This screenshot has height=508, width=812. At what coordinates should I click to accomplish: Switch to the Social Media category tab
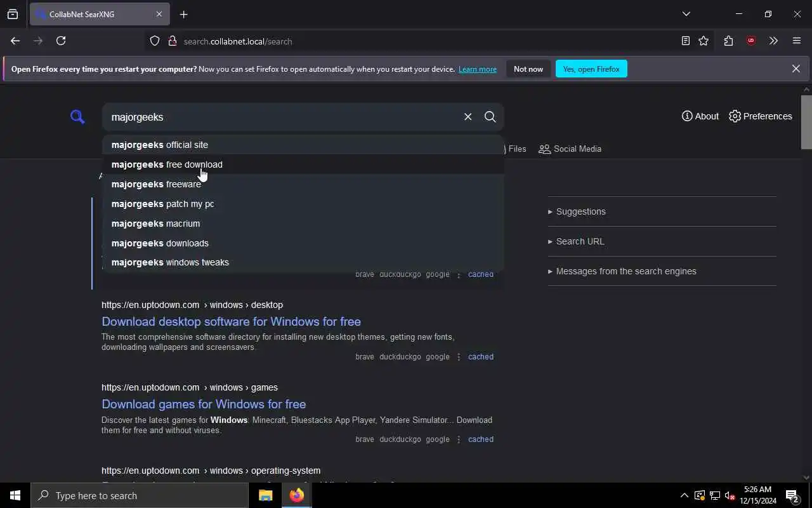[x=570, y=149]
